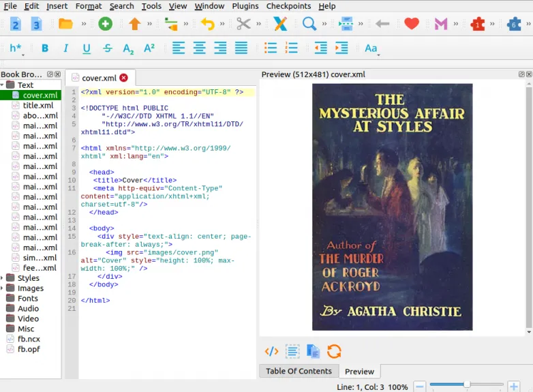The image size is (533, 392).
Task: Switch to Table Of Contents tab
Action: point(299,371)
